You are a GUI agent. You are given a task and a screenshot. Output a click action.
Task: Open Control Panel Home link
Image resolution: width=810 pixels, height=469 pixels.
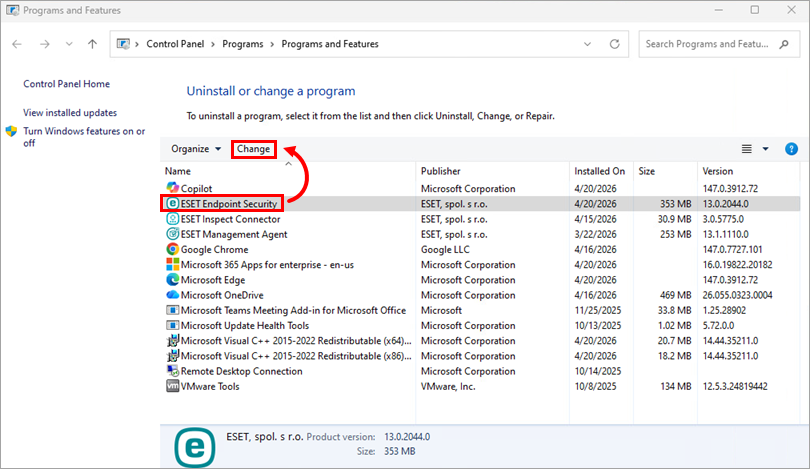click(x=66, y=84)
